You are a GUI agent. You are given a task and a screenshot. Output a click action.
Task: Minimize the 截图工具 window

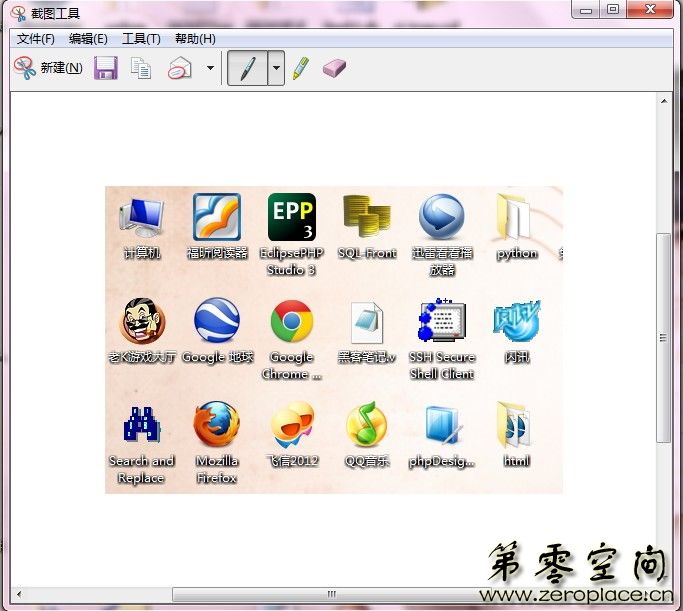[586, 9]
